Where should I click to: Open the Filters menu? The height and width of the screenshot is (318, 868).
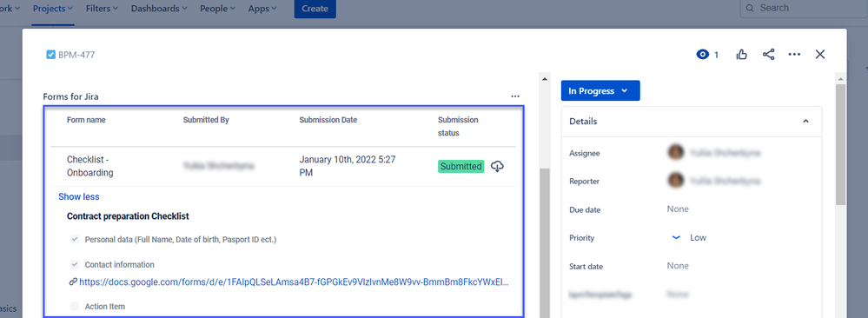coord(102,9)
